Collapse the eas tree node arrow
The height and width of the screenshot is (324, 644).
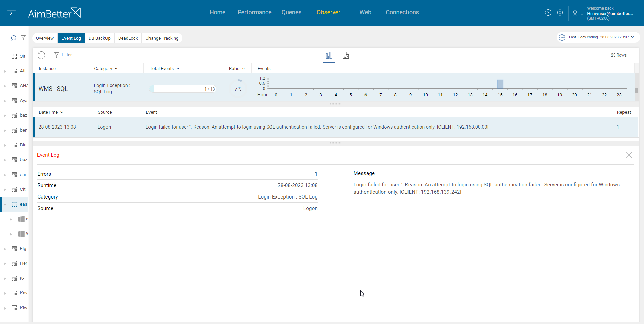[5, 205]
